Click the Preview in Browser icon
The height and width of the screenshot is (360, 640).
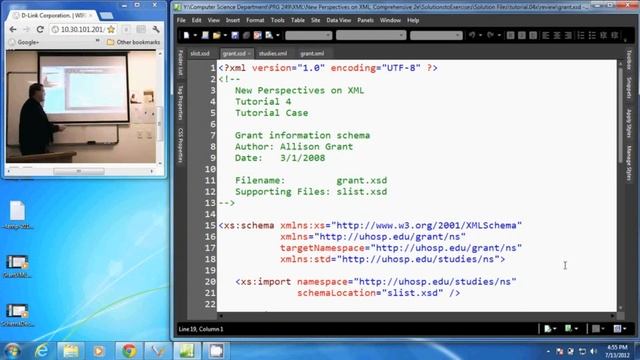[269, 36]
